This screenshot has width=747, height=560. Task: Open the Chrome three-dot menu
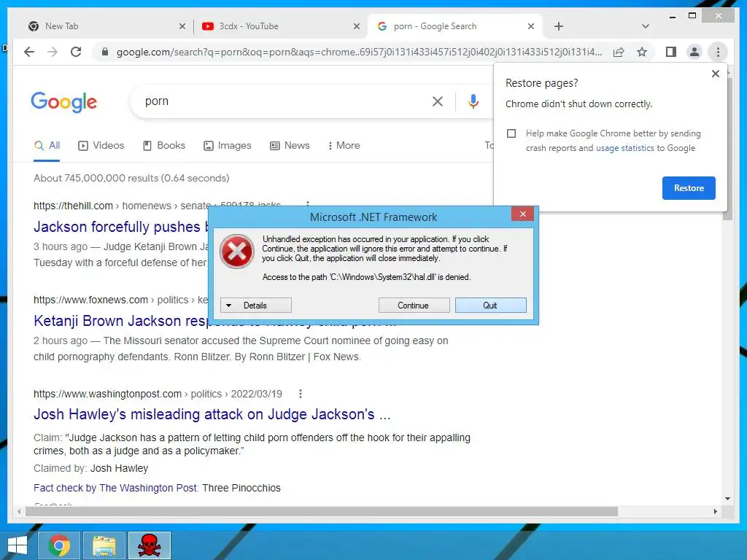point(718,52)
